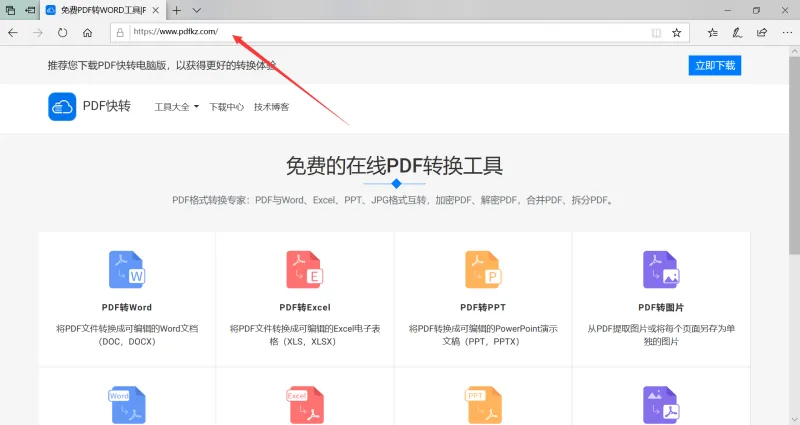This screenshot has height=425, width=800.
Task: Open reading view icon in address bar
Action: [x=656, y=33]
